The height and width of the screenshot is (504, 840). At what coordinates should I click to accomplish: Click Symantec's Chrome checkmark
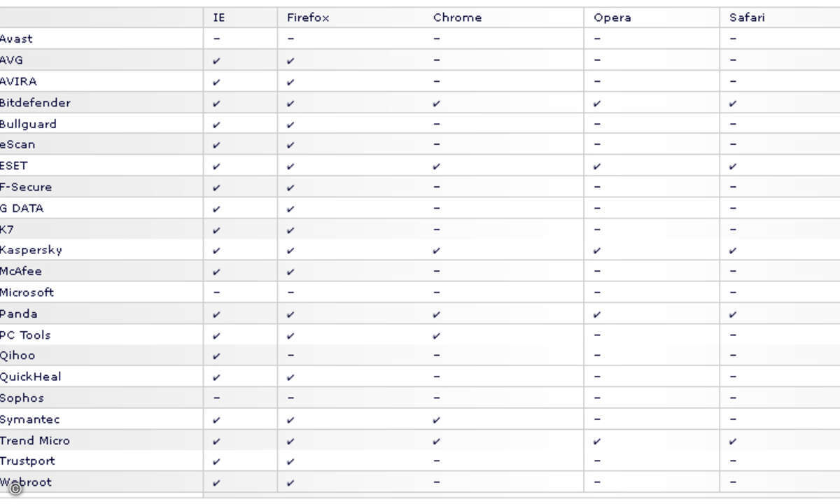[437, 420]
